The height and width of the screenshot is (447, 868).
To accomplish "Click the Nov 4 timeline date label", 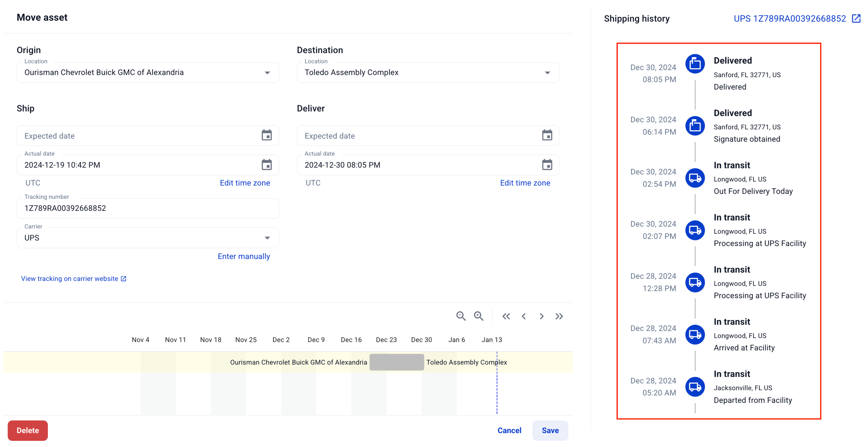I will 140,340.
